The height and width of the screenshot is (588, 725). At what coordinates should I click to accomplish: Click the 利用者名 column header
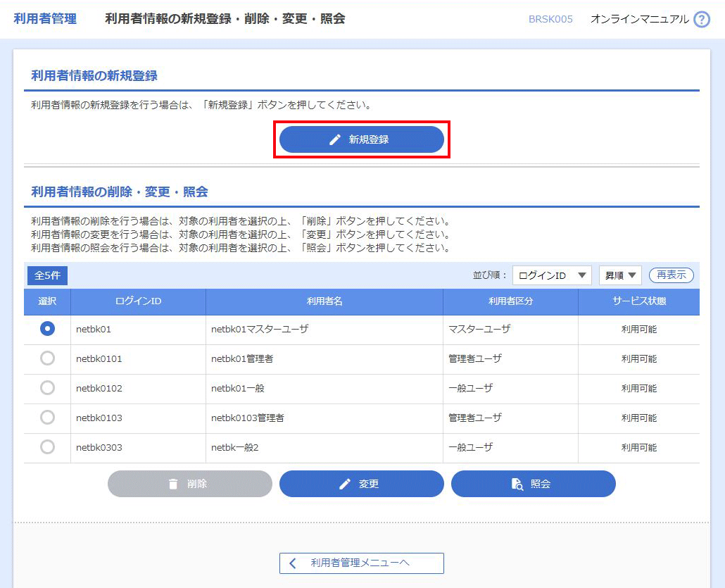pos(324,301)
